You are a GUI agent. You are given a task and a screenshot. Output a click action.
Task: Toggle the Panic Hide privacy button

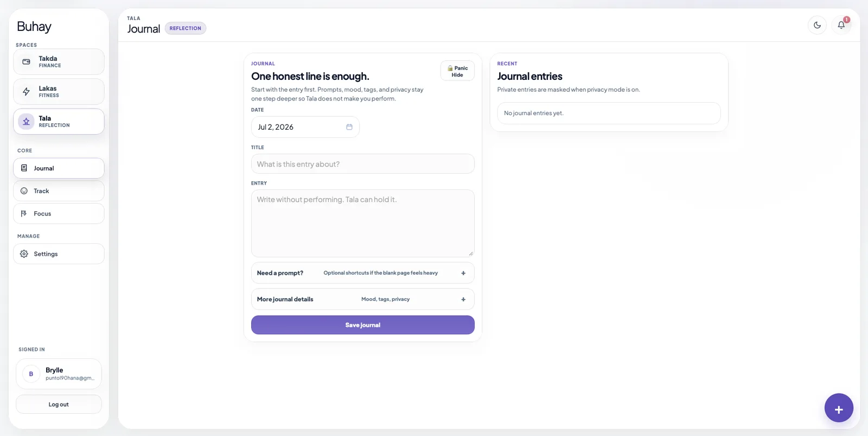(x=457, y=71)
